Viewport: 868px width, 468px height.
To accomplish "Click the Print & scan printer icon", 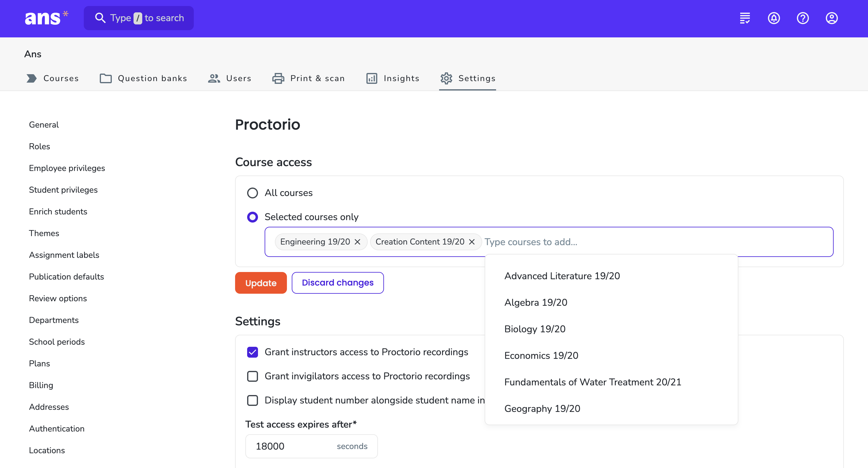I will click(x=278, y=78).
